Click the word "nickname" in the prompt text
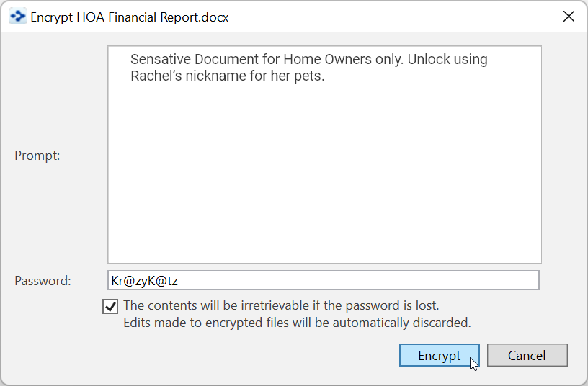This screenshot has width=588, height=386. click(213, 76)
